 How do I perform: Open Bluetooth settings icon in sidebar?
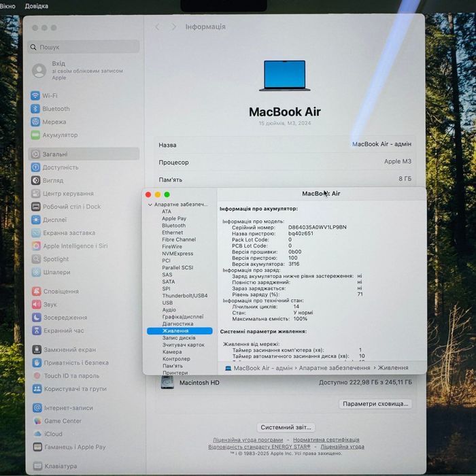pyautogui.click(x=35, y=109)
